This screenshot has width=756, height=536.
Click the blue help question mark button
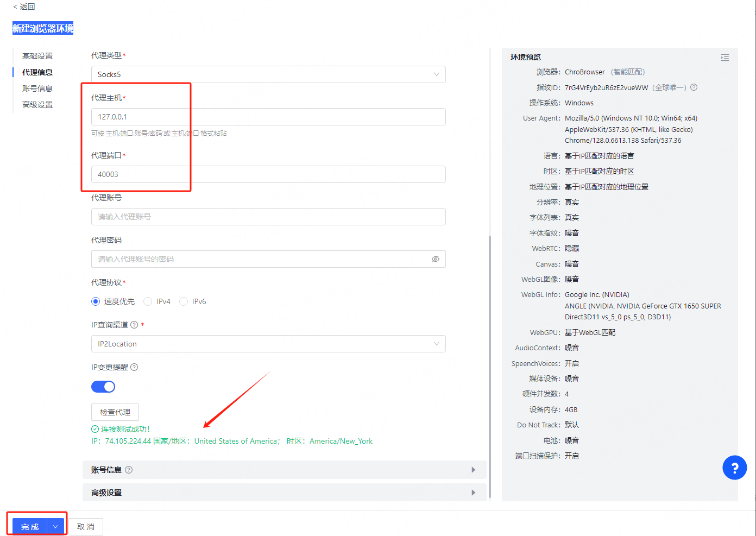pyautogui.click(x=734, y=468)
